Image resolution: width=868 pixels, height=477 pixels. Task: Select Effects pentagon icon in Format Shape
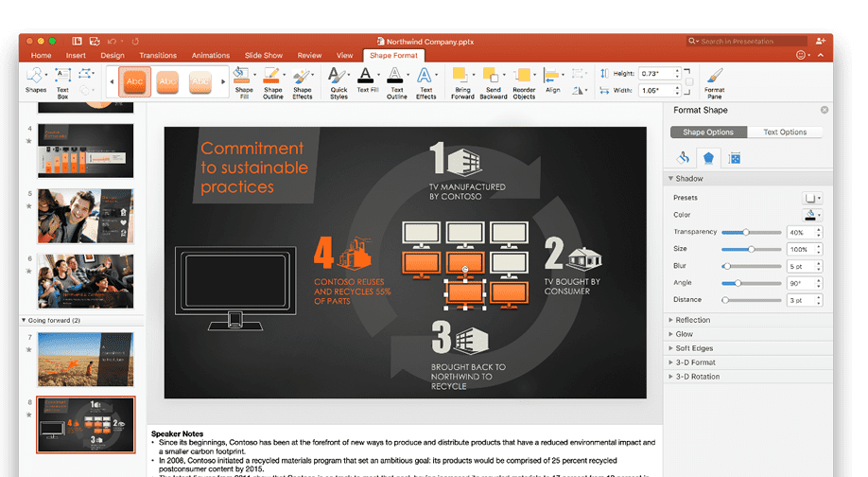(708, 158)
